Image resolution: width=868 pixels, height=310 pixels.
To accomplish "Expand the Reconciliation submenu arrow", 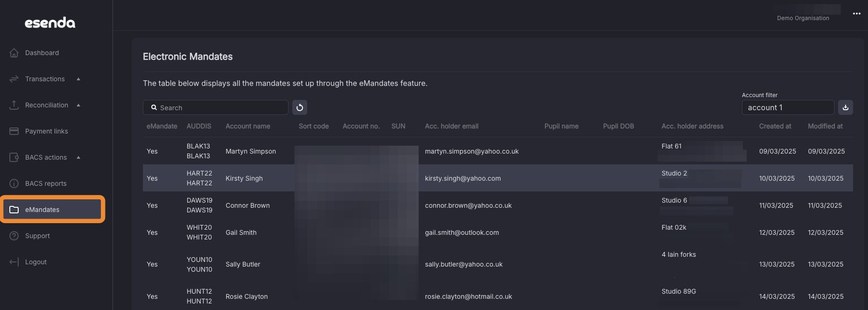I will pos(78,105).
